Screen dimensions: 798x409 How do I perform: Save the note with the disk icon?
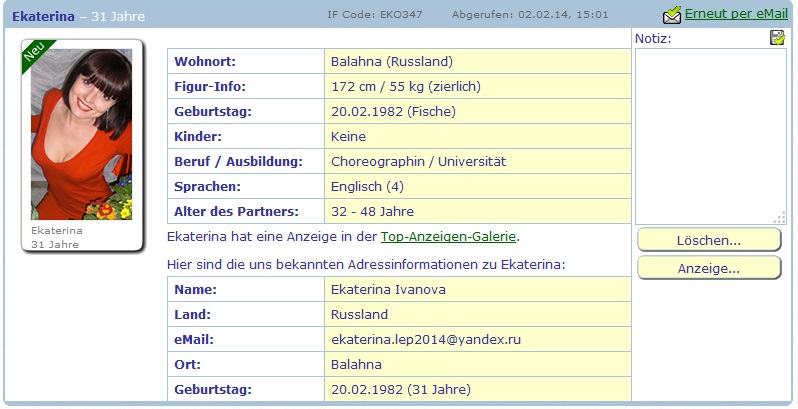(x=777, y=38)
